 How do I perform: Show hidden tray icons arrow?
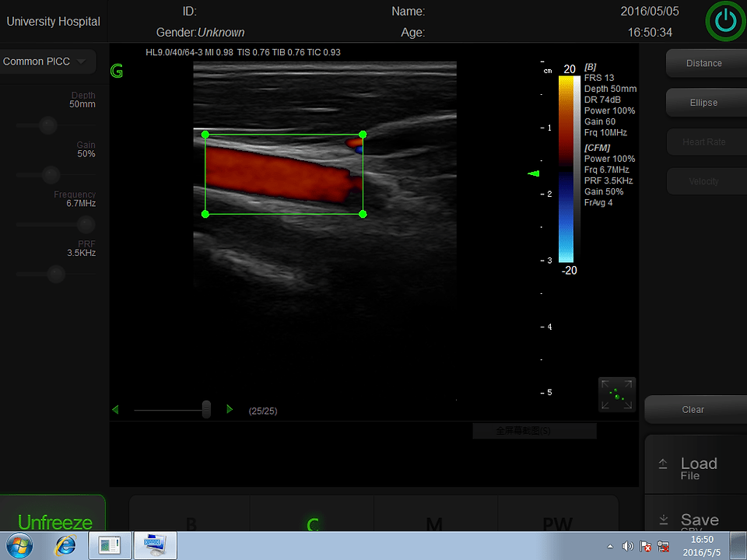[610, 546]
